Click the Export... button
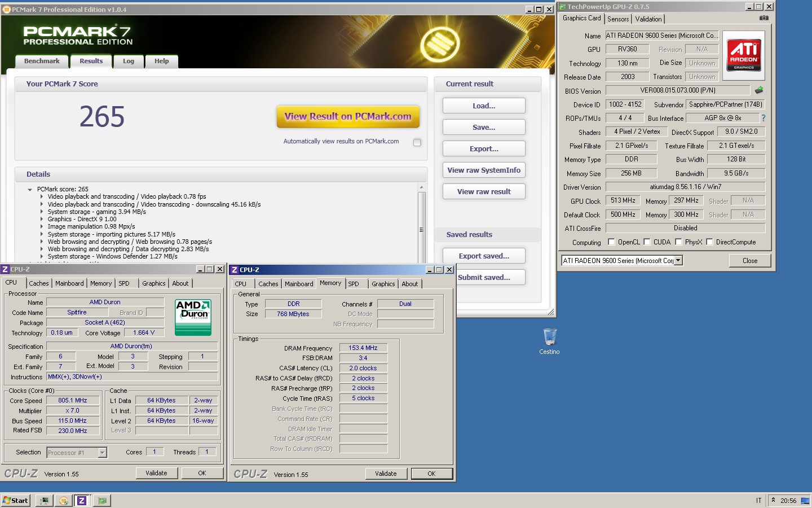 [484, 148]
